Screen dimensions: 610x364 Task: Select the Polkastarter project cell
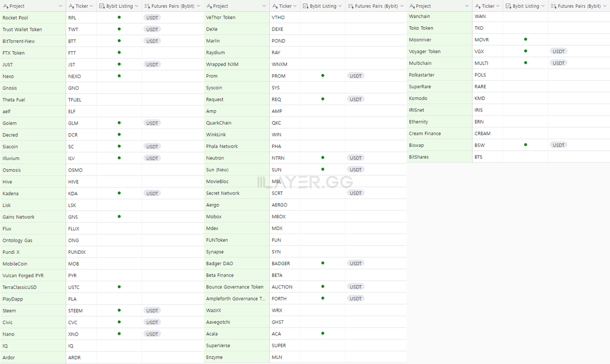440,75
